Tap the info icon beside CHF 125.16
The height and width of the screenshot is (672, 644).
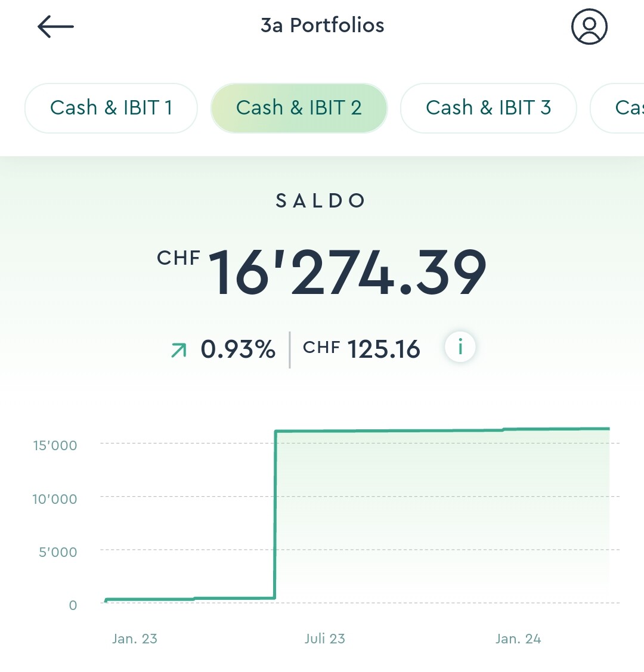coord(460,346)
